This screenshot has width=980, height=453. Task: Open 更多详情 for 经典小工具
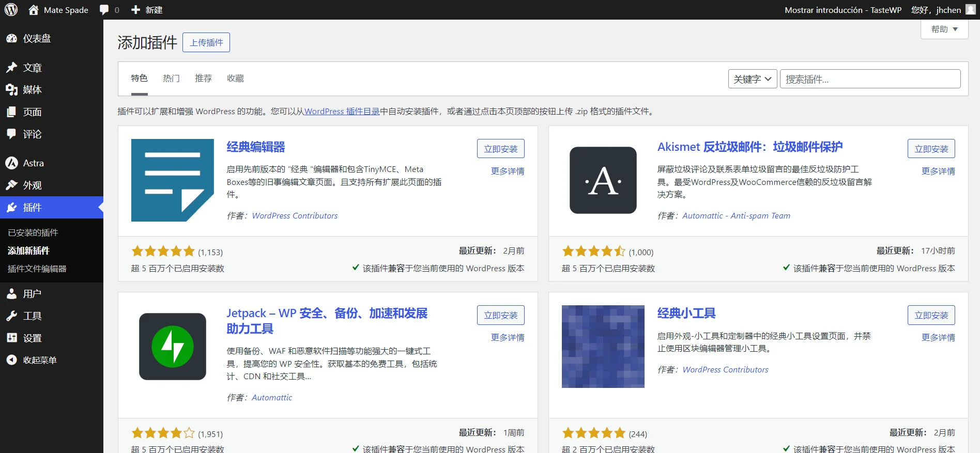938,338
